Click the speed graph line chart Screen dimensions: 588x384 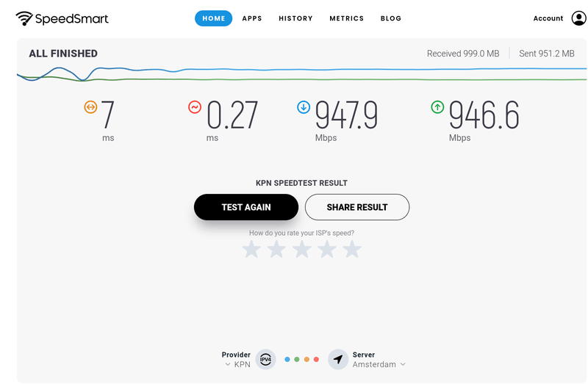pyautogui.click(x=301, y=74)
